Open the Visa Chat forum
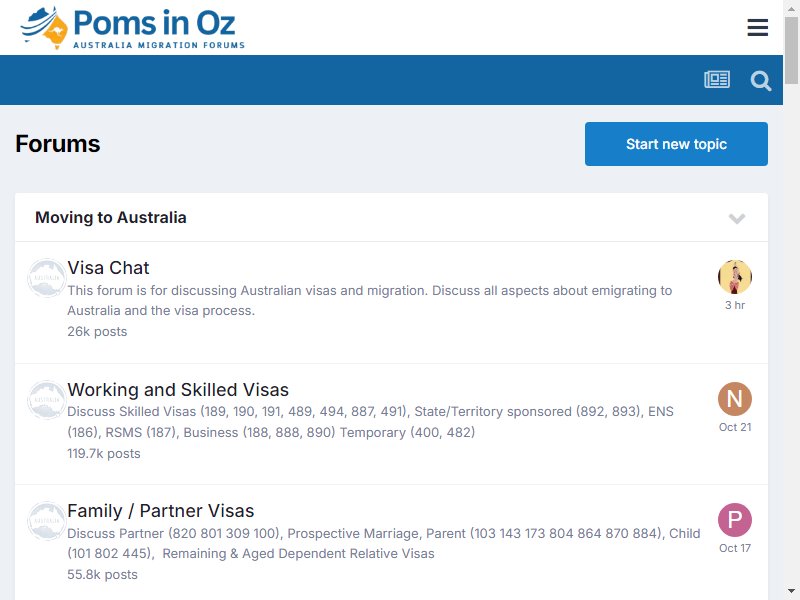 [108, 268]
